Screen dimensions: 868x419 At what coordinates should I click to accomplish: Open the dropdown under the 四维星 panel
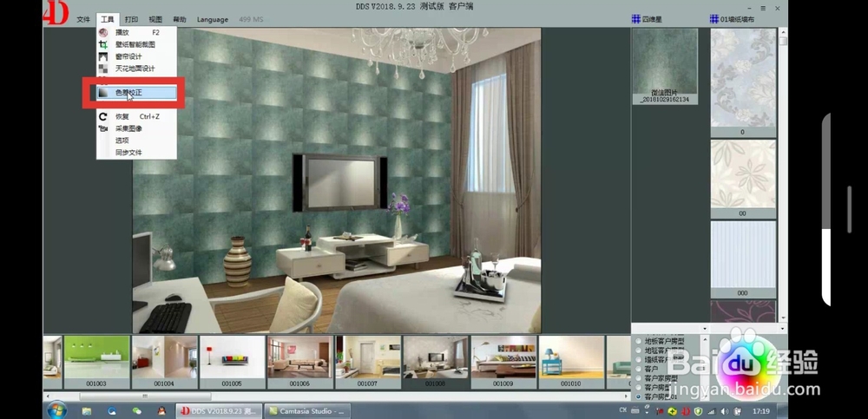coord(705,329)
